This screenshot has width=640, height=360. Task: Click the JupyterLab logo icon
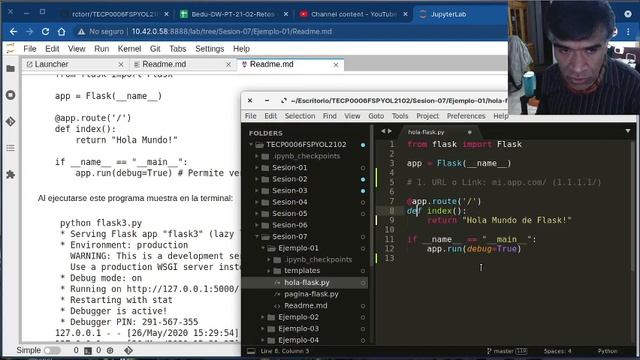(10, 49)
